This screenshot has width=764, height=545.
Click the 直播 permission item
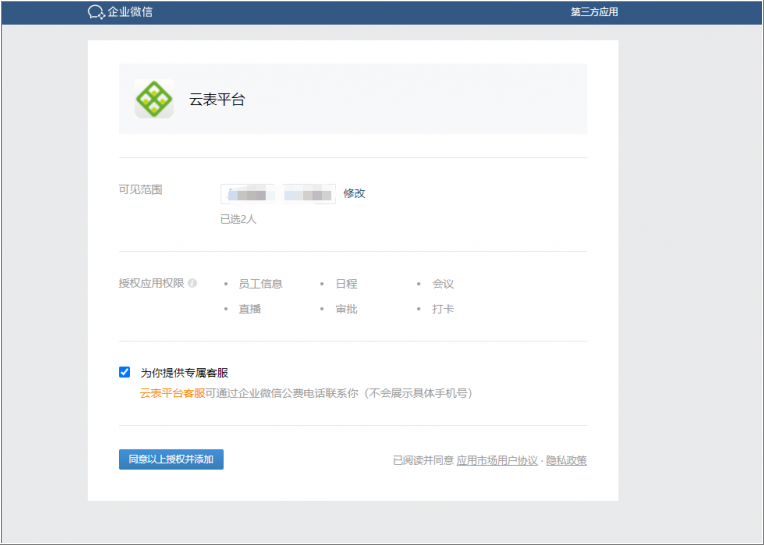250,309
